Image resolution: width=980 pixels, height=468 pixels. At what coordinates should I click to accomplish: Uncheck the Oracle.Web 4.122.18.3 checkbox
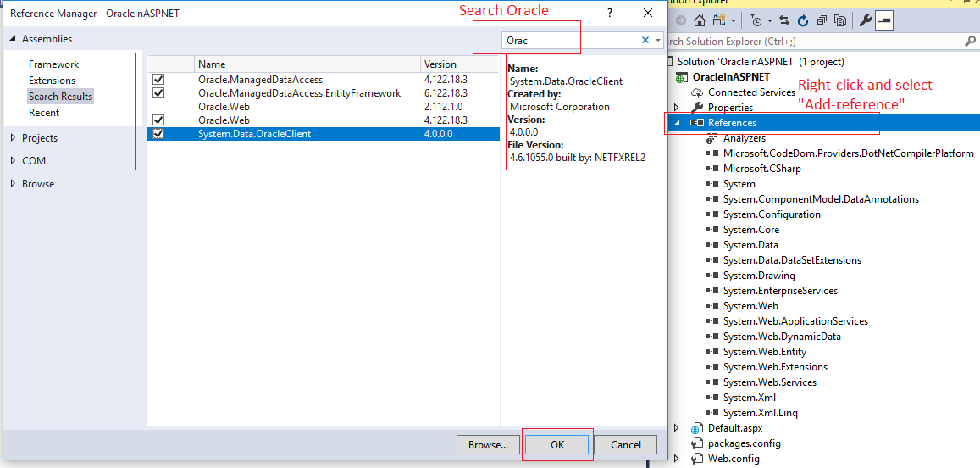coord(158,120)
